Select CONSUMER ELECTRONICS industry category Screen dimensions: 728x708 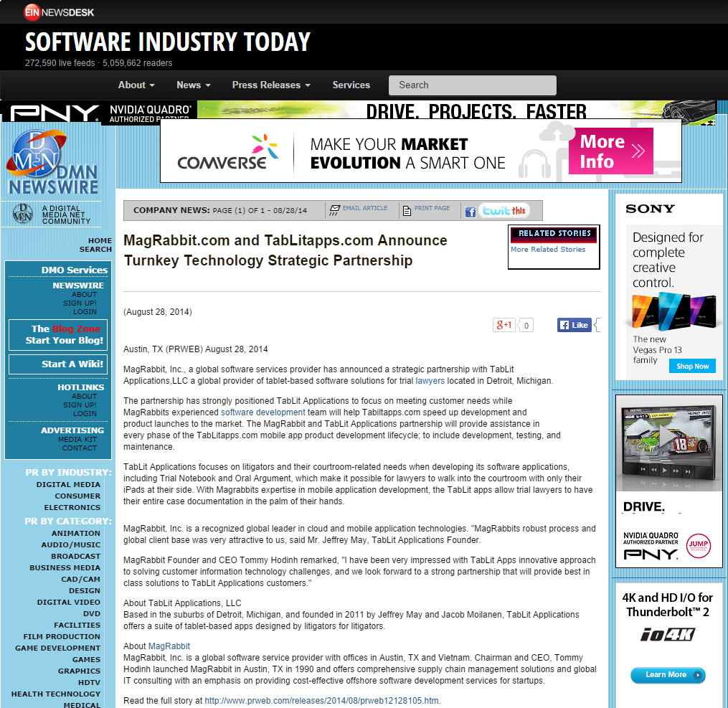point(72,502)
